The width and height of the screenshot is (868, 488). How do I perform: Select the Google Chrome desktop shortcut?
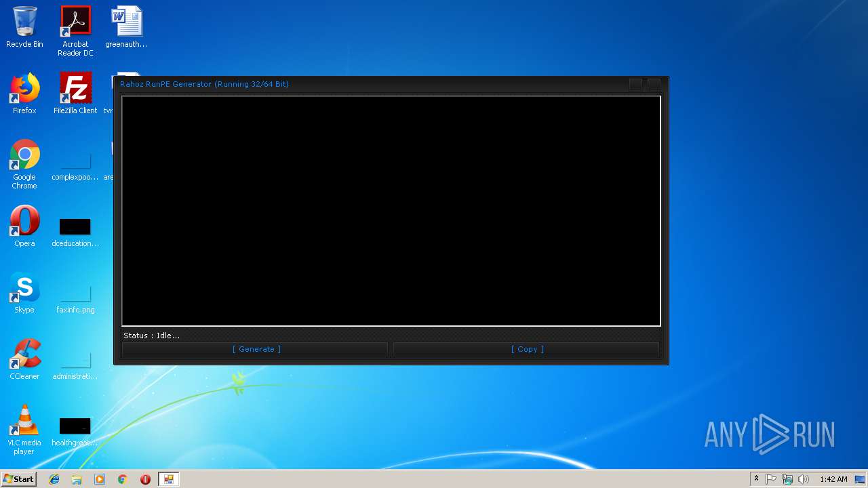click(x=24, y=164)
